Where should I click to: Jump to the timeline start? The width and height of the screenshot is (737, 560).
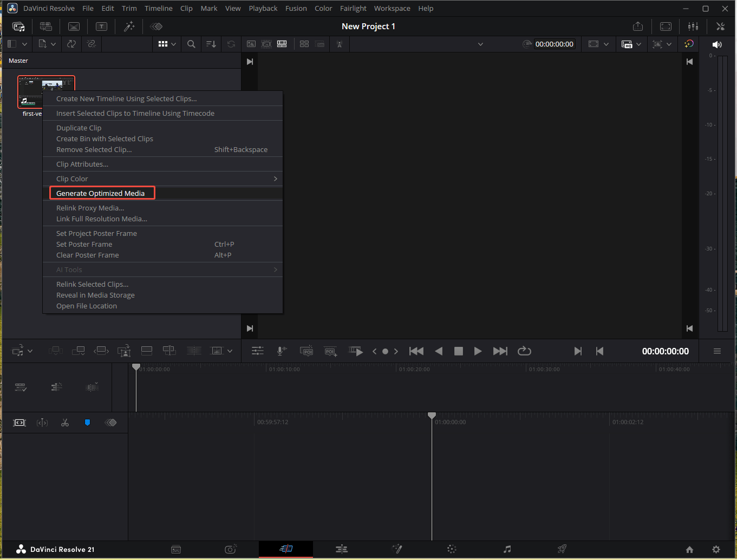point(416,351)
